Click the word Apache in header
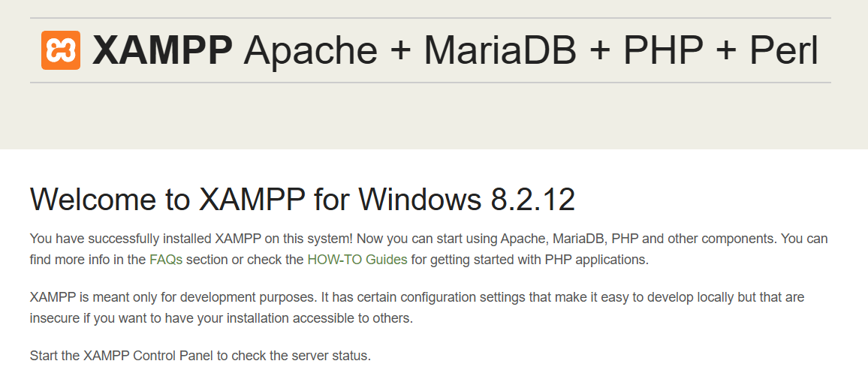Screen dimensions: 868x385 (310, 50)
